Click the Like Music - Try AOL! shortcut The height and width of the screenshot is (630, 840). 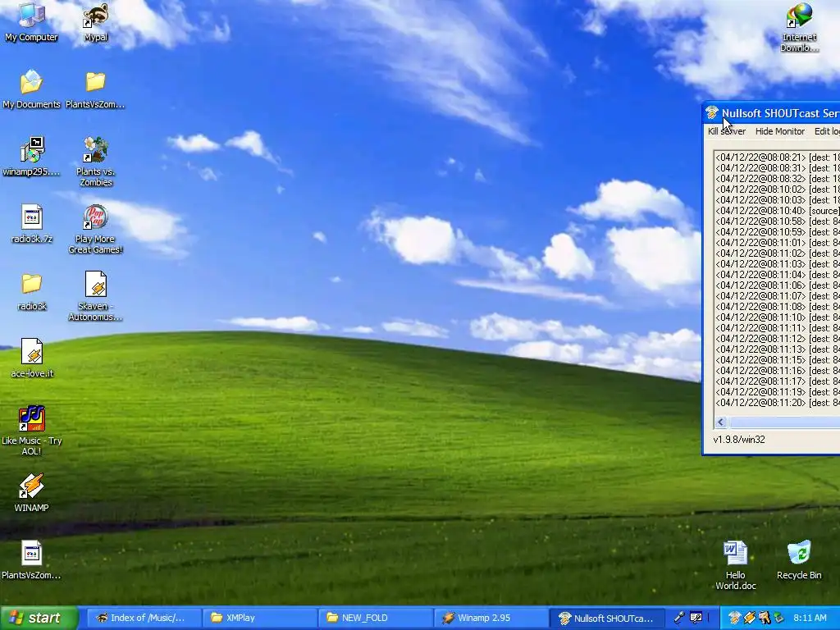pos(32,430)
